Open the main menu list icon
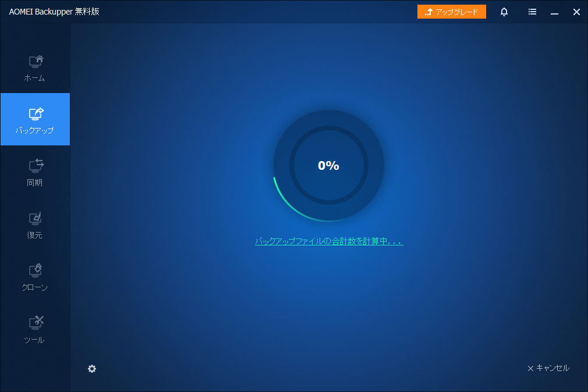 532,12
